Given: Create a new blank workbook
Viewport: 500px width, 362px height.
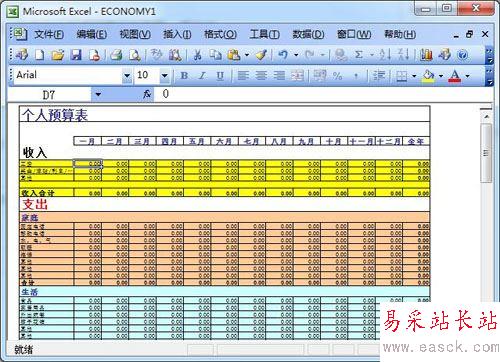Looking at the screenshot, I should [x=40, y=55].
